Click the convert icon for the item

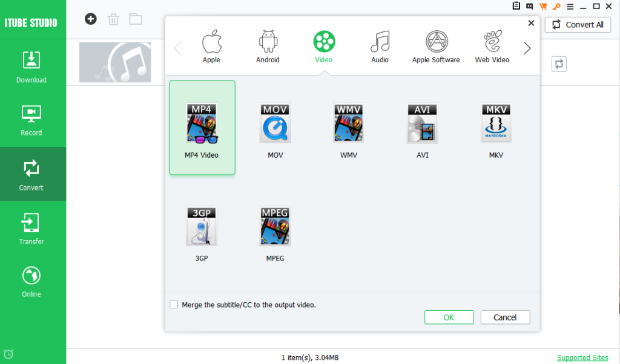[x=559, y=64]
